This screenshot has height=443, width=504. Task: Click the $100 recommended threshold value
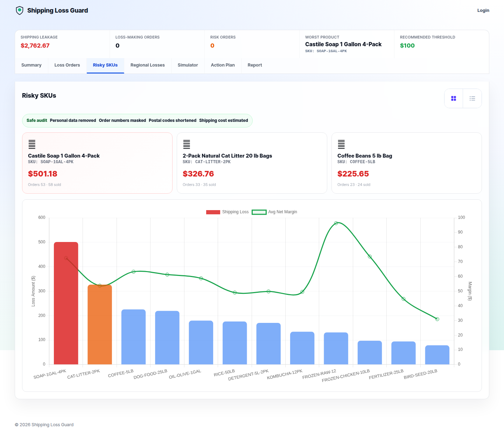coord(407,46)
